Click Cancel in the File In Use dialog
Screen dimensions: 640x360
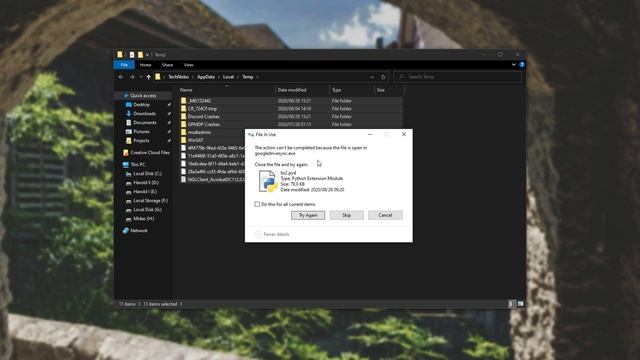click(385, 215)
